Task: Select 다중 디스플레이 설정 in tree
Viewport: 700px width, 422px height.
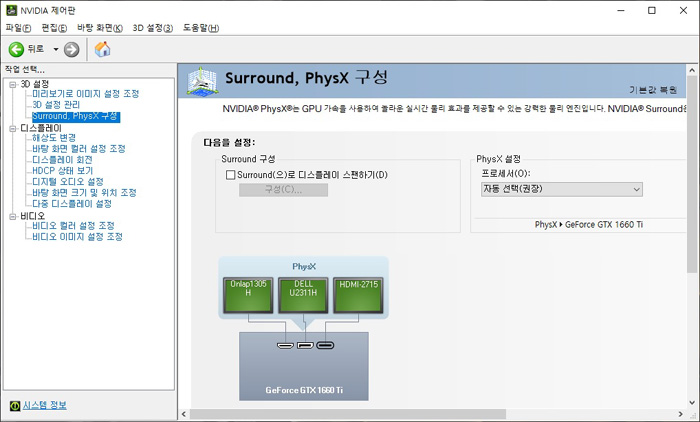Action: coord(72,204)
